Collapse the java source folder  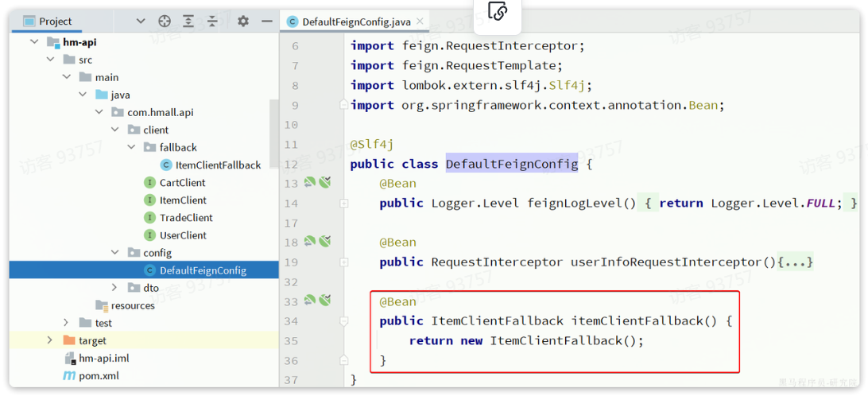click(83, 95)
